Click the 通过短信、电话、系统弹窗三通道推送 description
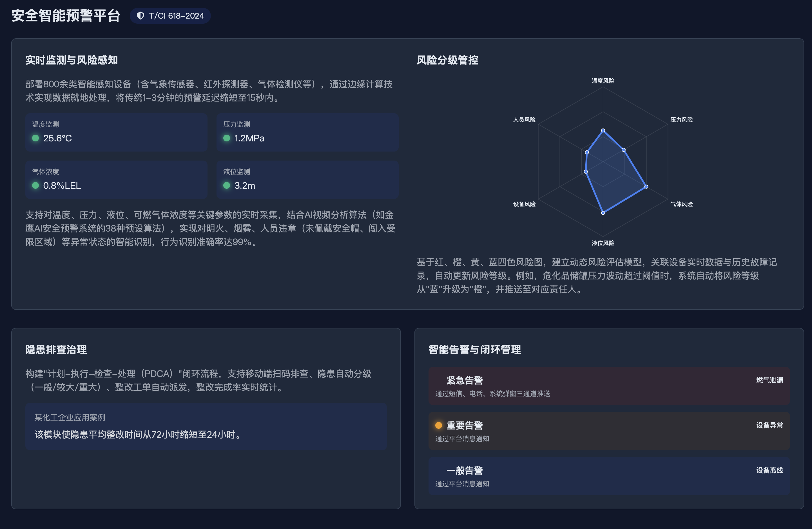 point(493,394)
